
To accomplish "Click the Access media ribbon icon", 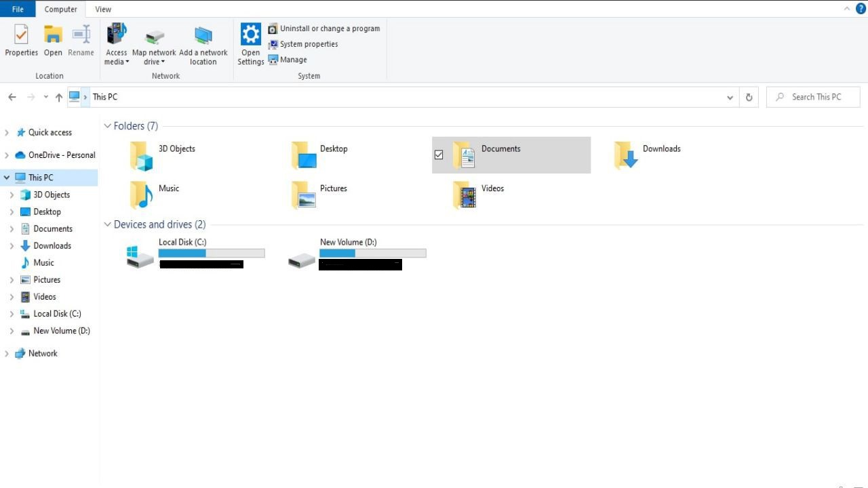I will (x=116, y=39).
